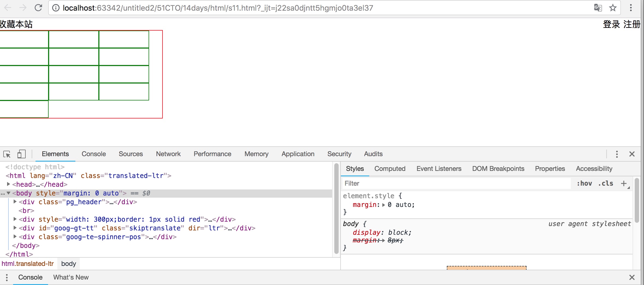Bookmark this page with the star icon

point(613,8)
